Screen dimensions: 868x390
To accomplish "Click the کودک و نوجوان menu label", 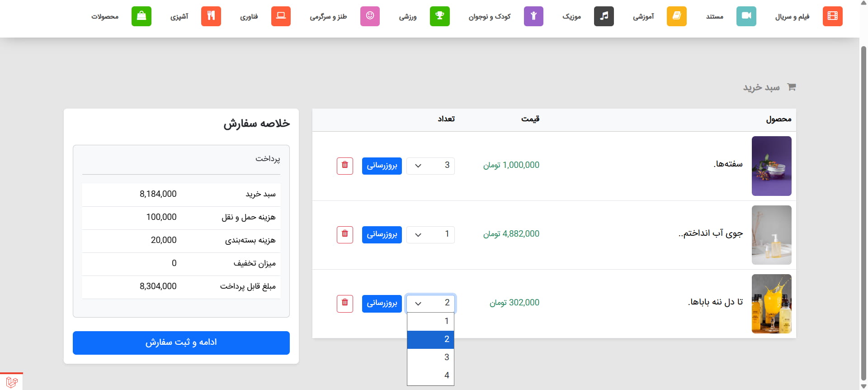I will click(490, 17).
